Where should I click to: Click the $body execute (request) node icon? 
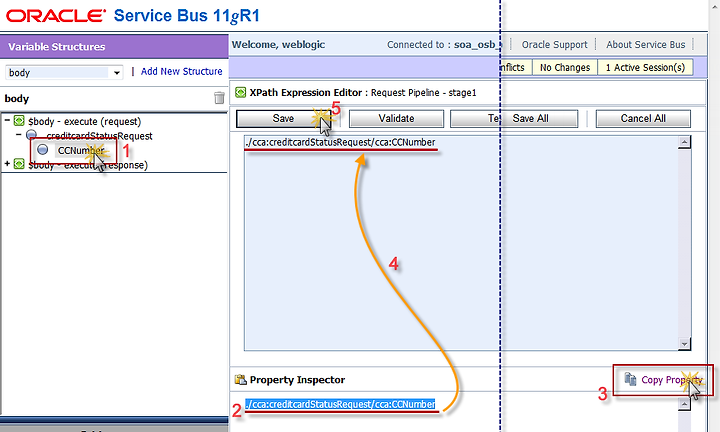pyautogui.click(x=19, y=121)
